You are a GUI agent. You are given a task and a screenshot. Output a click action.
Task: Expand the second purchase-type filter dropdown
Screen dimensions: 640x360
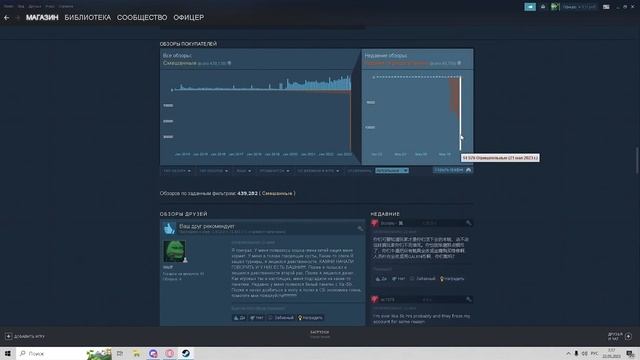(x=213, y=171)
